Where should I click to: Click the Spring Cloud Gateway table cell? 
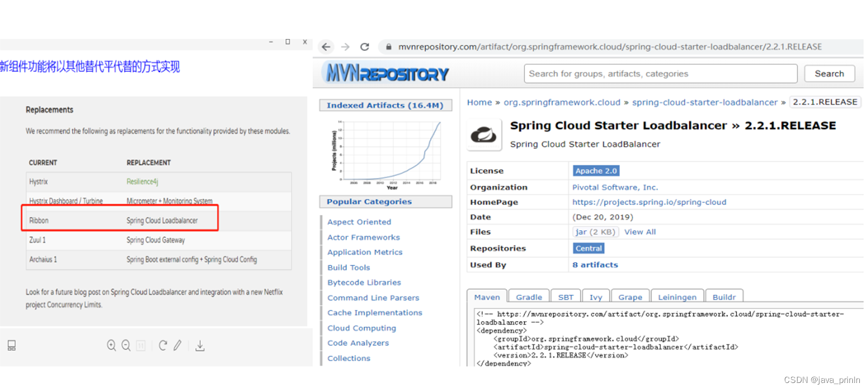click(x=155, y=240)
